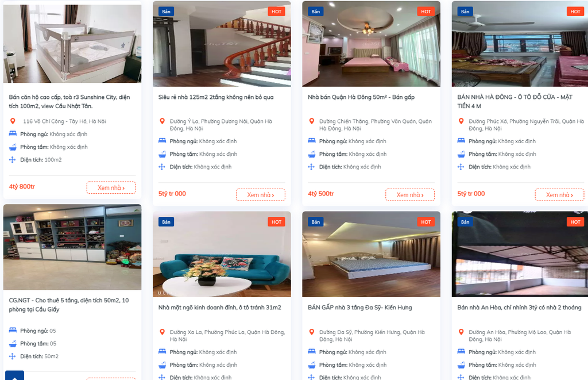Click Xem nhà for the 4tỷ 800tr apartment
The height and width of the screenshot is (380, 588).
point(111,188)
